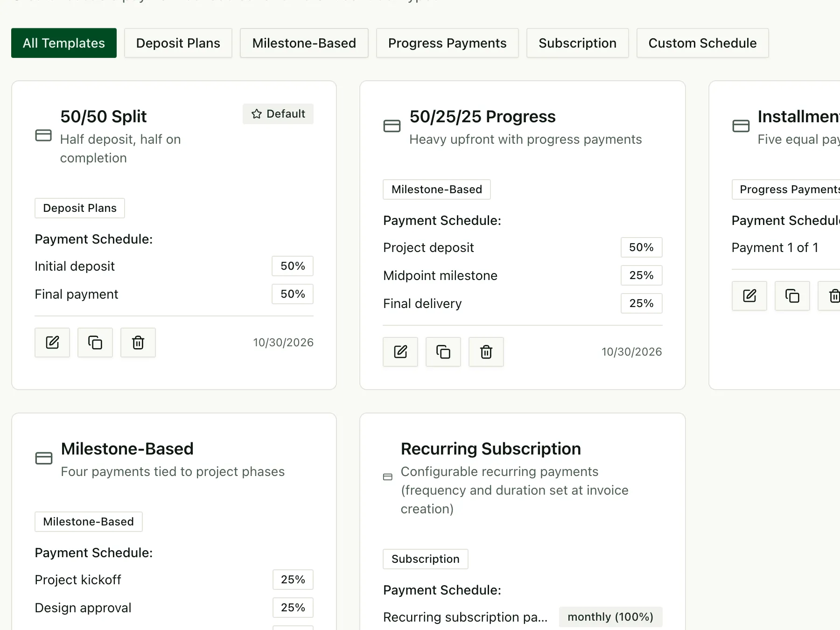Click Recurring subscription pa... schedule row
The width and height of the screenshot is (840, 630).
[523, 617]
